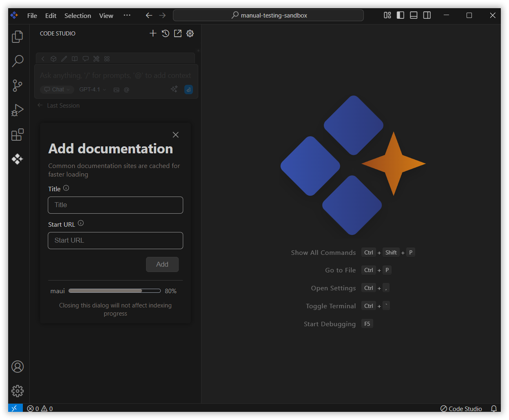This screenshot has height=420, width=509.
Task: Open the notifications bell in the status bar
Action: point(494,408)
